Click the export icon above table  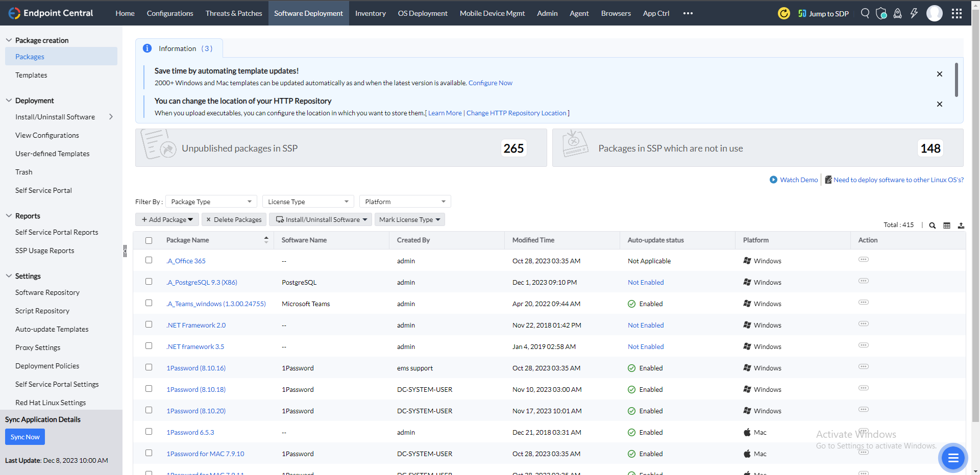pyautogui.click(x=961, y=226)
